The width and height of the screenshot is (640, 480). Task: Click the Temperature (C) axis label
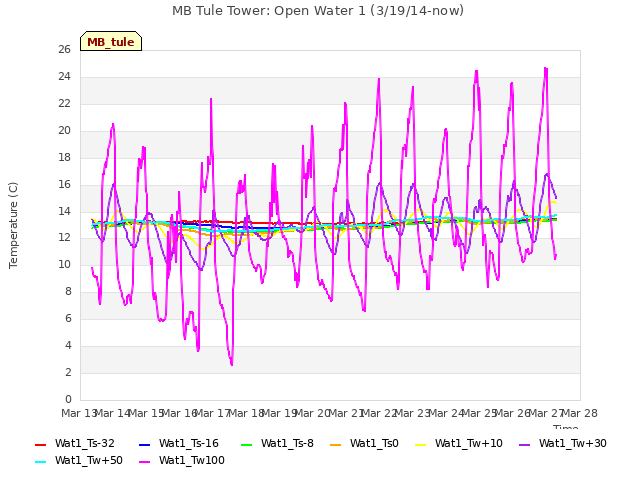(x=13, y=225)
